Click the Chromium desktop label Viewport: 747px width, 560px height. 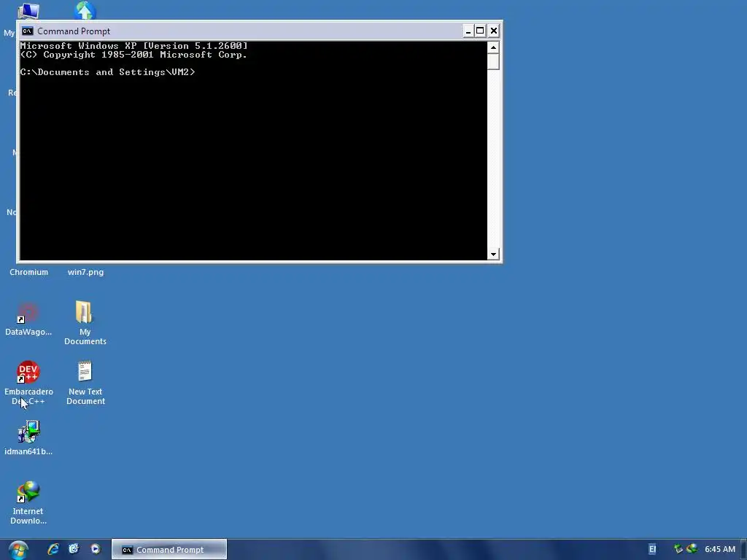click(28, 273)
